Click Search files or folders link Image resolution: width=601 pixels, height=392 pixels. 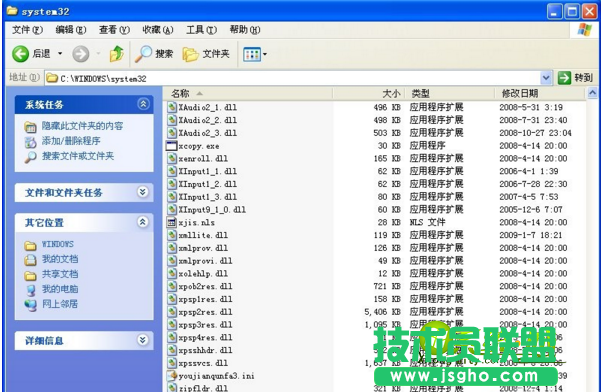78,156
